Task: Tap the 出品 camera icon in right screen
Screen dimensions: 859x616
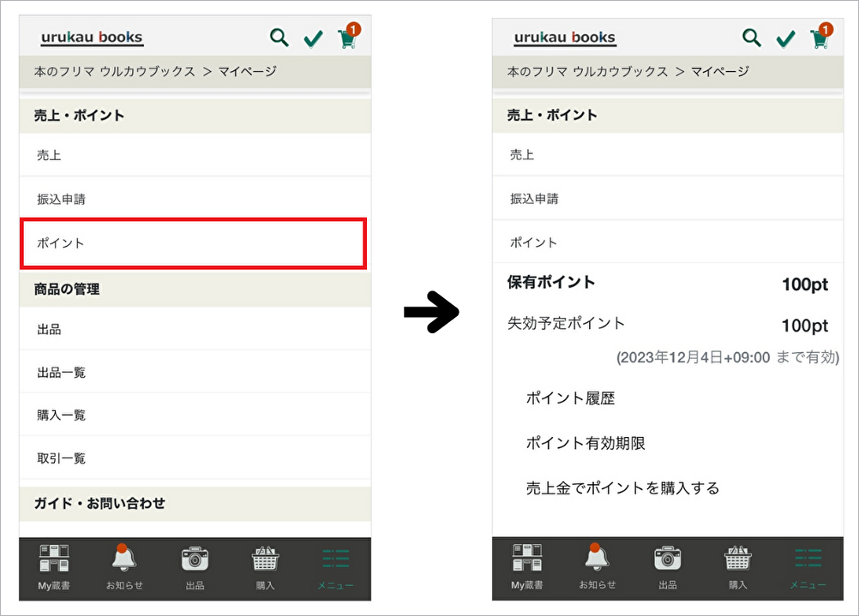Action: click(x=668, y=565)
